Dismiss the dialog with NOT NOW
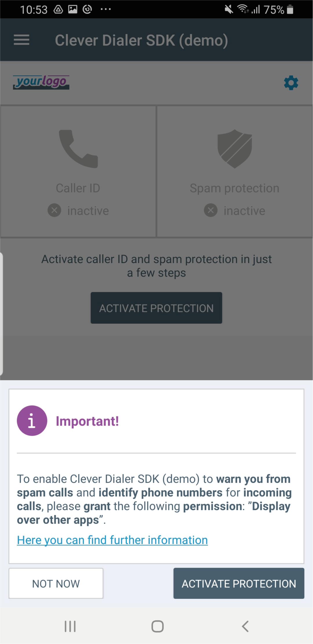313x644 pixels. pyautogui.click(x=56, y=583)
